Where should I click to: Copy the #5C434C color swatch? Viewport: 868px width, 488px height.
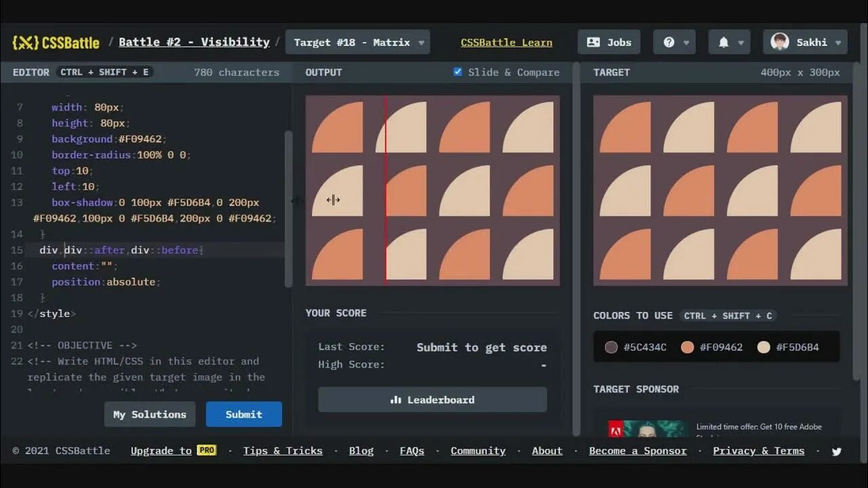coord(635,347)
